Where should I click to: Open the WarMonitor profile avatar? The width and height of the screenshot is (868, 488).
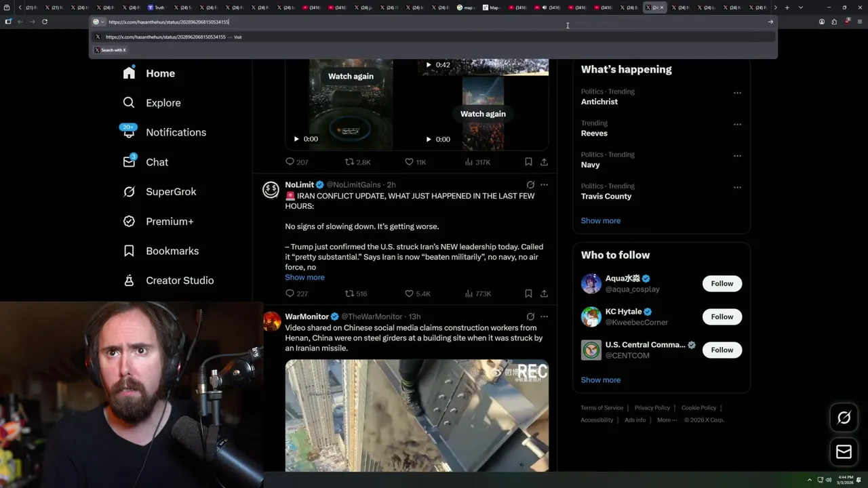pos(271,321)
